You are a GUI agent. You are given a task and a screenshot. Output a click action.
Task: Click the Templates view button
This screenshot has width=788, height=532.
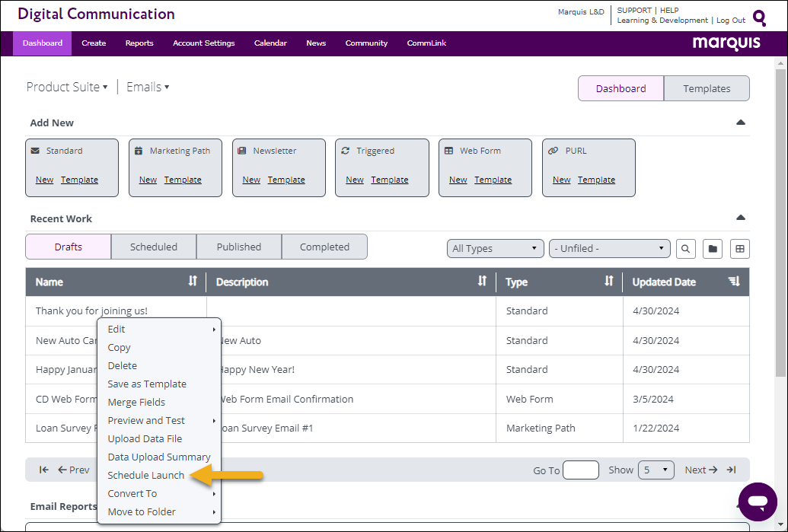coord(707,88)
